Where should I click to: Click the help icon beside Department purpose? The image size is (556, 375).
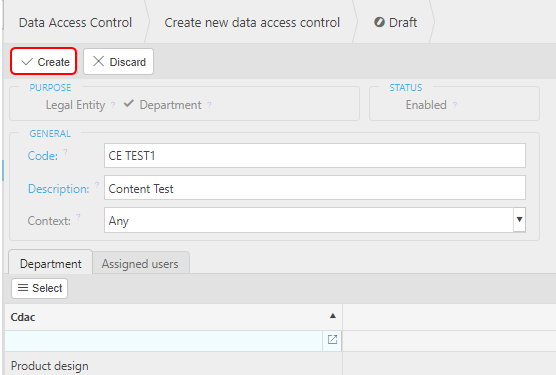coord(210,105)
